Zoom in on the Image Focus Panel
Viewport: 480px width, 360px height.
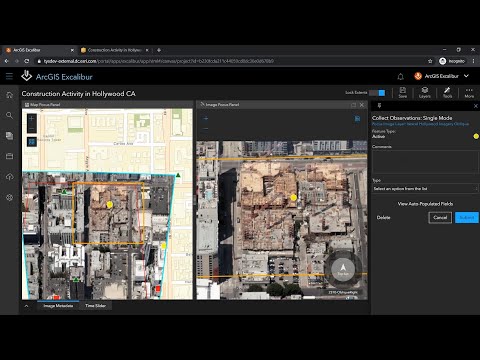pyautogui.click(x=205, y=118)
